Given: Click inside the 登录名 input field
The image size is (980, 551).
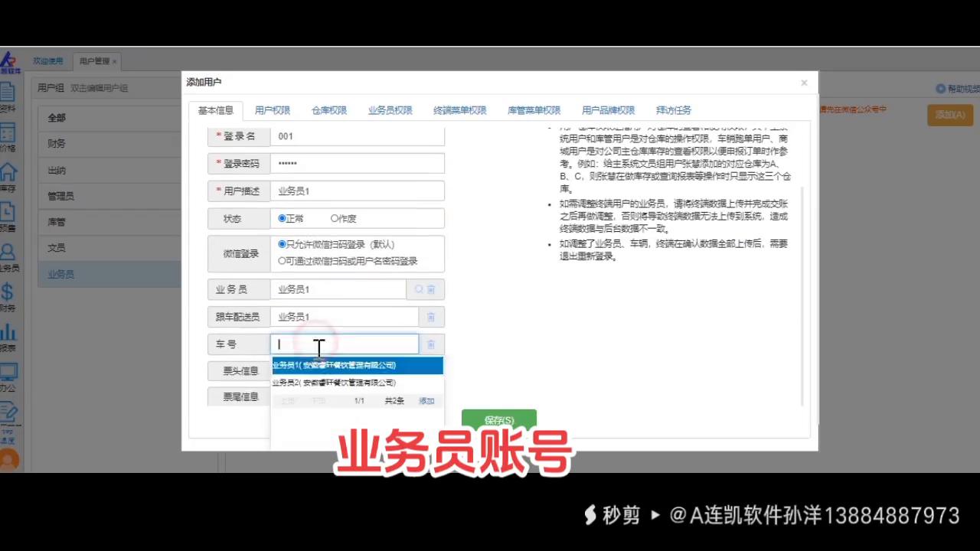Looking at the screenshot, I should (x=345, y=135).
